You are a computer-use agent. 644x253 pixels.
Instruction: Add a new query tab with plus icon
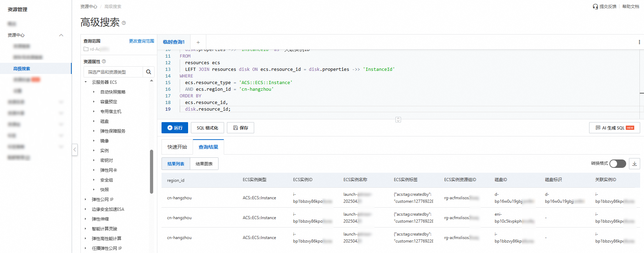click(x=198, y=42)
